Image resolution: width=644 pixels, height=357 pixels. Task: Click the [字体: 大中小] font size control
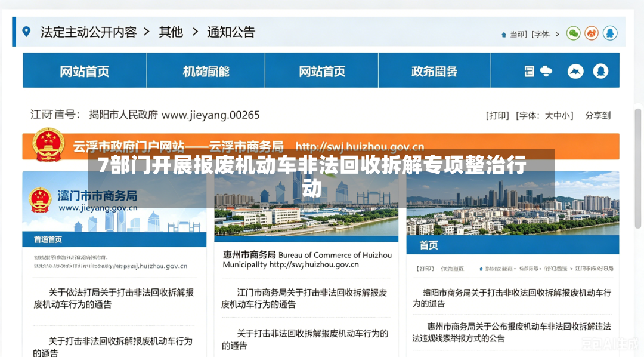point(544,116)
